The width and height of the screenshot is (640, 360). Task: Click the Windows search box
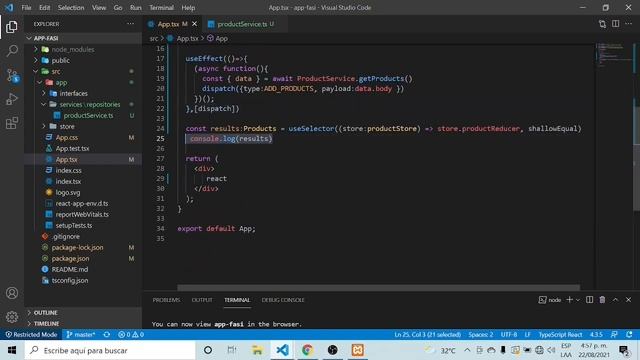[x=110, y=350]
